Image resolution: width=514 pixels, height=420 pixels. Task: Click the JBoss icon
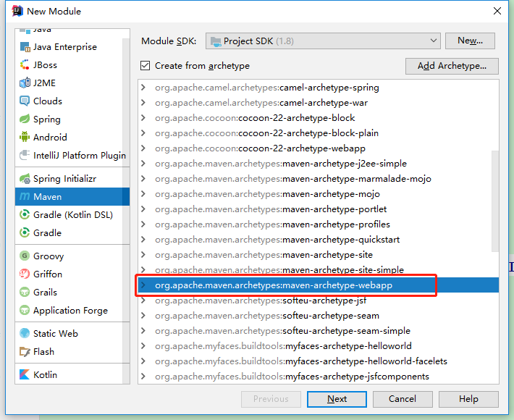25,65
